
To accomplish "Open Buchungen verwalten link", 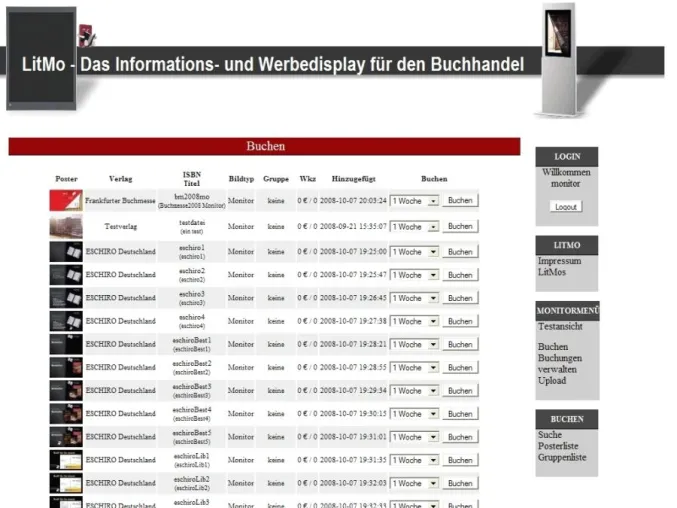I will click(560, 364).
